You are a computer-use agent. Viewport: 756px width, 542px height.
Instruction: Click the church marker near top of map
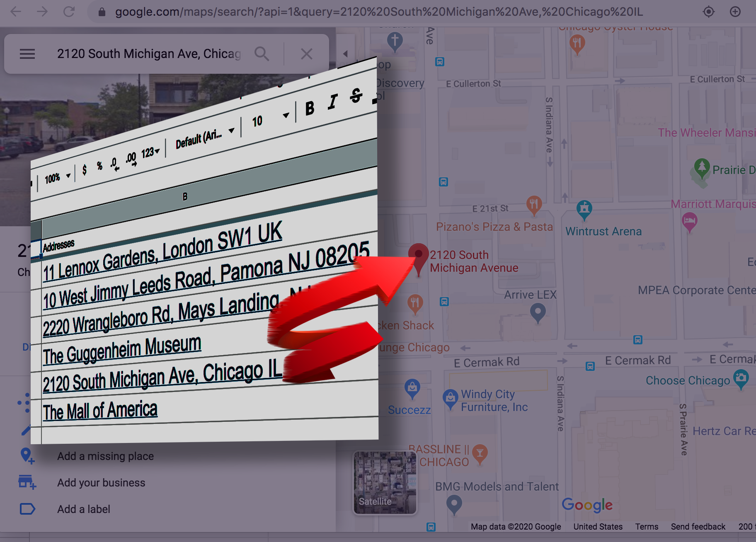click(395, 41)
